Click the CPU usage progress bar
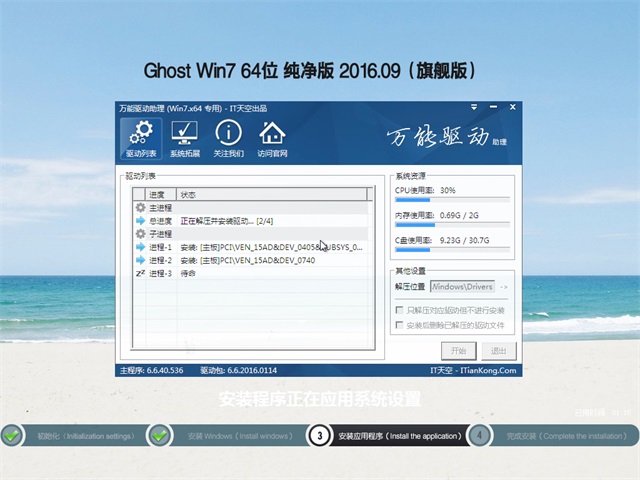 point(452,200)
